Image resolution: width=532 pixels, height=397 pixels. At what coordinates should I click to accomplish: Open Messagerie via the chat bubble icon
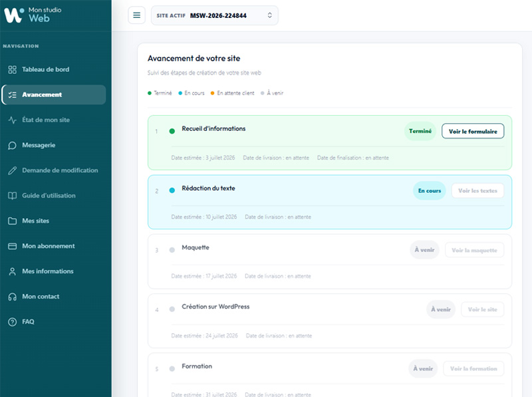click(x=12, y=146)
